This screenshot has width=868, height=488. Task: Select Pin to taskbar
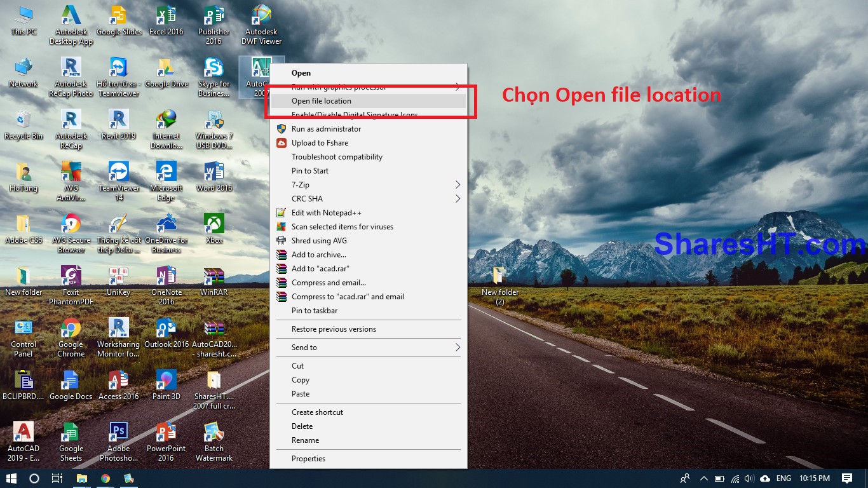click(369, 311)
